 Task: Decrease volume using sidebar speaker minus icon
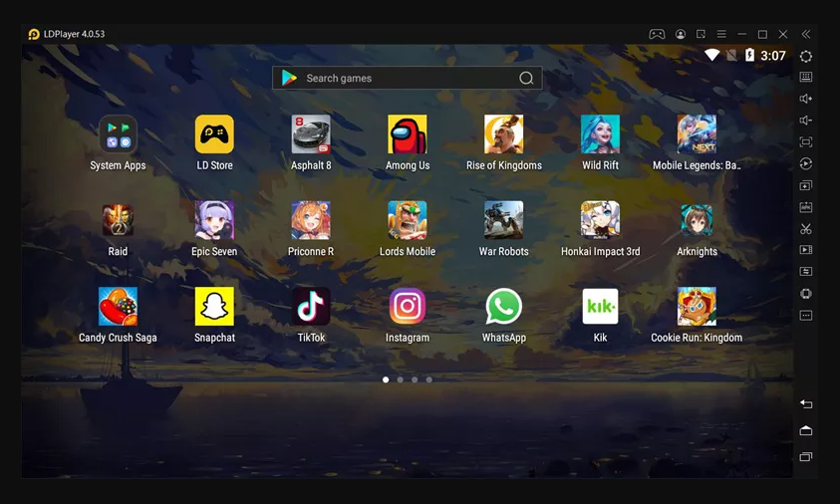click(806, 121)
